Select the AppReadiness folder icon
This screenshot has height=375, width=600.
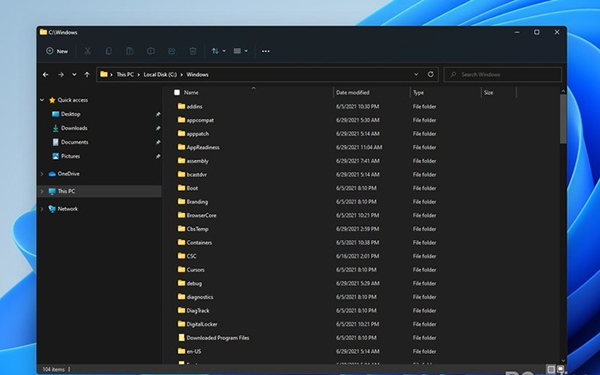[x=181, y=147]
